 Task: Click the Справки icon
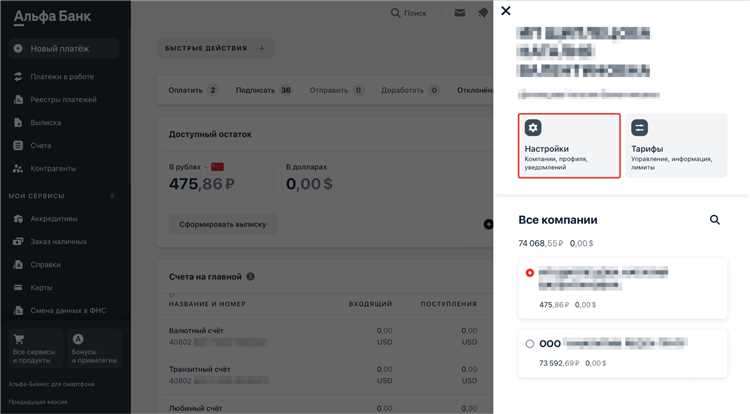[x=18, y=264]
